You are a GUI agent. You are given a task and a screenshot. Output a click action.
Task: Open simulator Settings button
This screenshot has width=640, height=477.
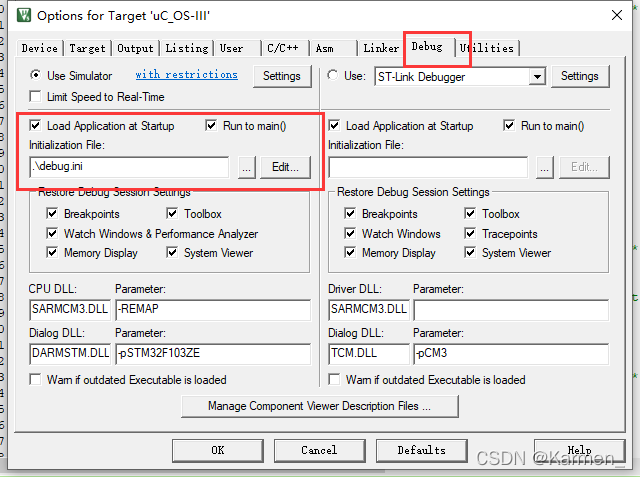tap(282, 76)
